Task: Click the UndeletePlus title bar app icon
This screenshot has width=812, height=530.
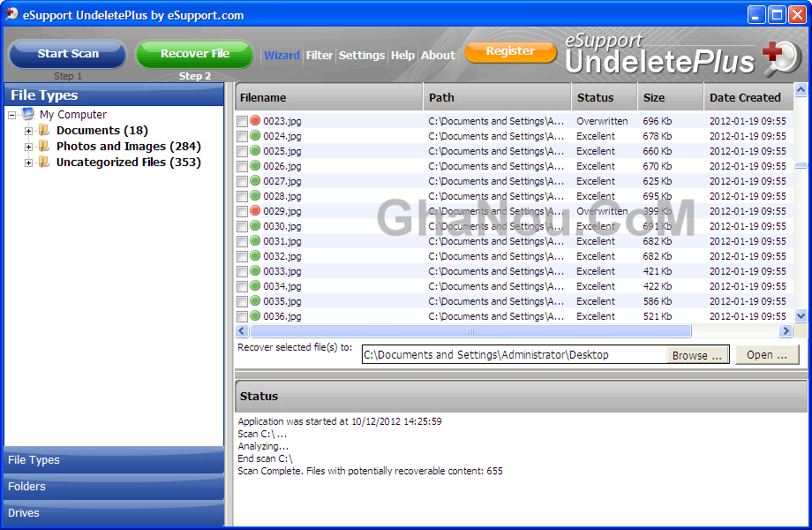Action: [x=11, y=14]
